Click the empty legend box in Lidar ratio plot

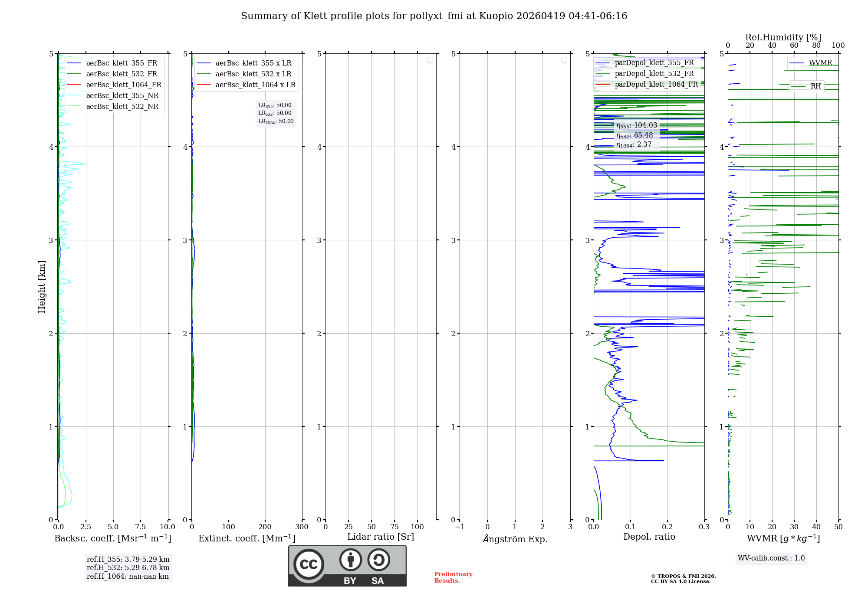coord(430,60)
